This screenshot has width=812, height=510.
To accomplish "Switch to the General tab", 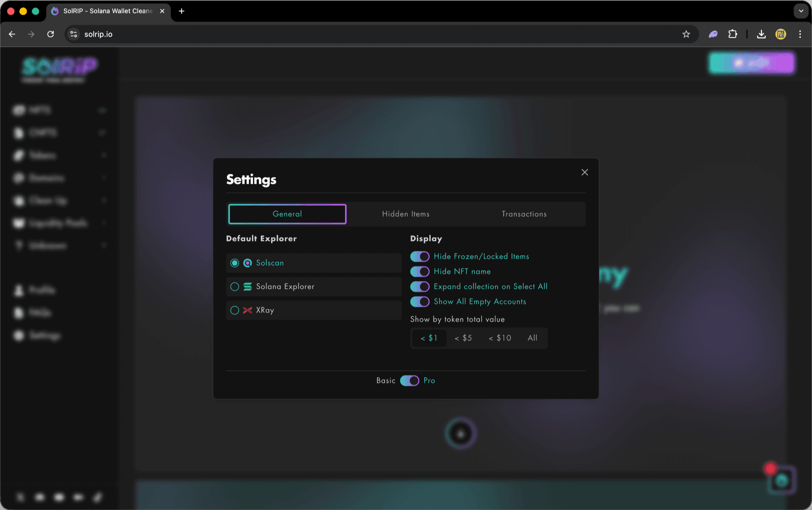I will (x=287, y=214).
